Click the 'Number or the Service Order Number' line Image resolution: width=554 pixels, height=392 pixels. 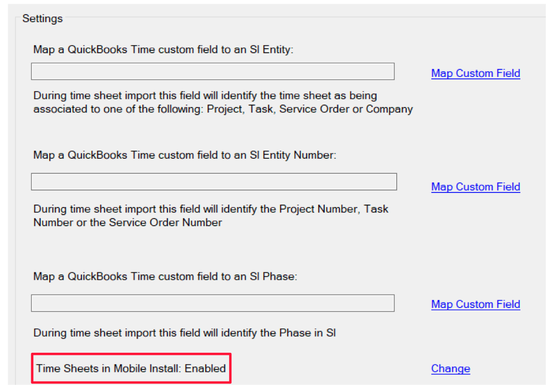coord(128,223)
